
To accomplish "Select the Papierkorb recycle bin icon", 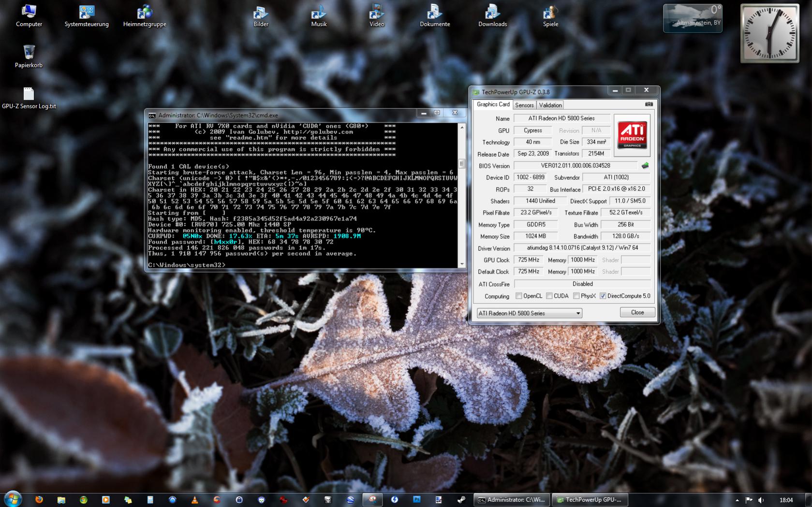I will tap(29, 57).
